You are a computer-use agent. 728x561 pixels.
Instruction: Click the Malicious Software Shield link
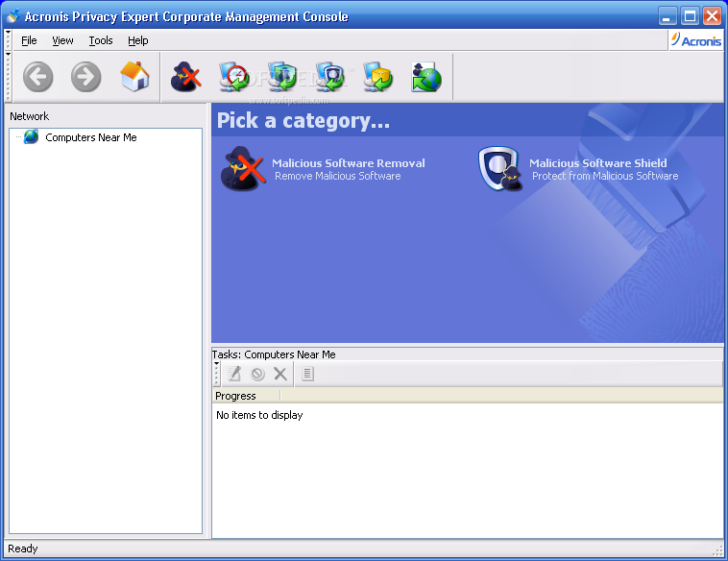tap(598, 163)
